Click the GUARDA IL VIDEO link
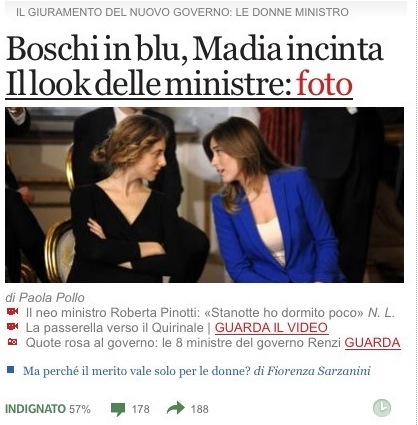Image resolution: width=418 pixels, height=425 pixels. click(271, 328)
